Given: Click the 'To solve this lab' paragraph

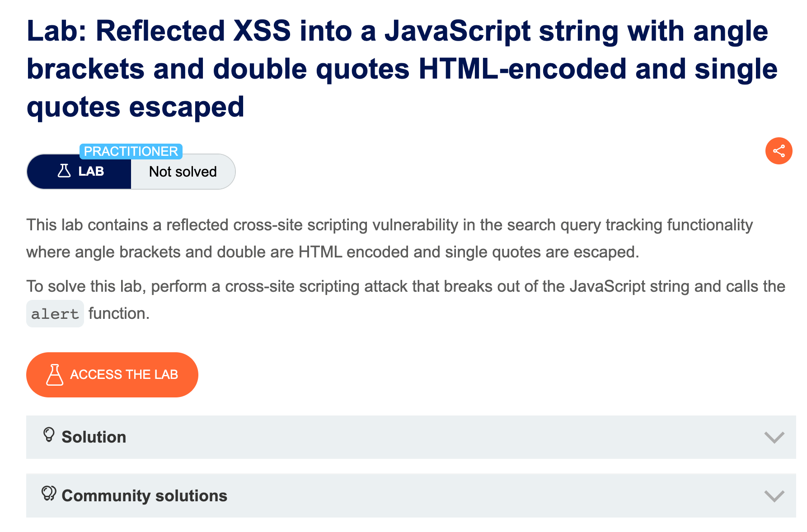Looking at the screenshot, I should tap(406, 300).
